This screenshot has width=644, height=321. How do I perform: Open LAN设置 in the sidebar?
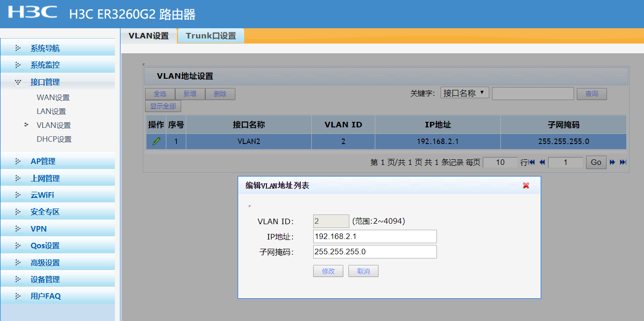(x=51, y=112)
